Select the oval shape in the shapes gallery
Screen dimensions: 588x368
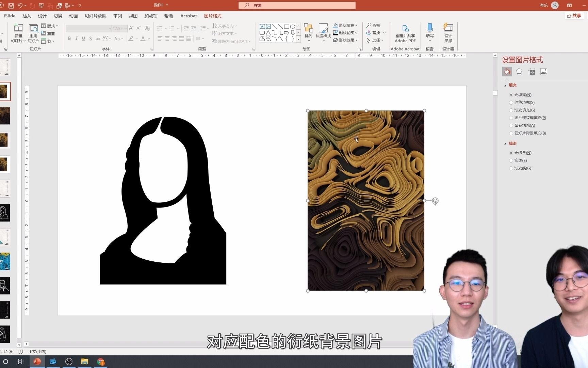point(293,27)
